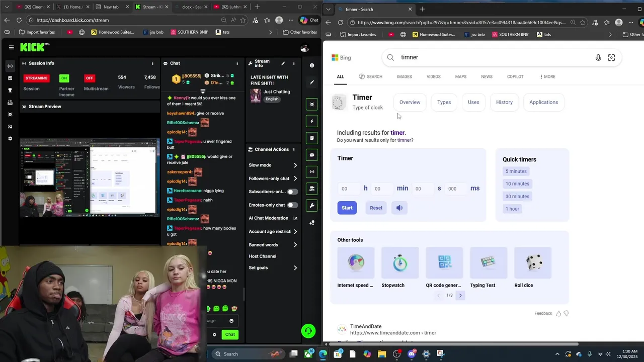Image resolution: width=644 pixels, height=362 pixels.
Task: Open the Stopwatch tool
Action: (x=400, y=267)
